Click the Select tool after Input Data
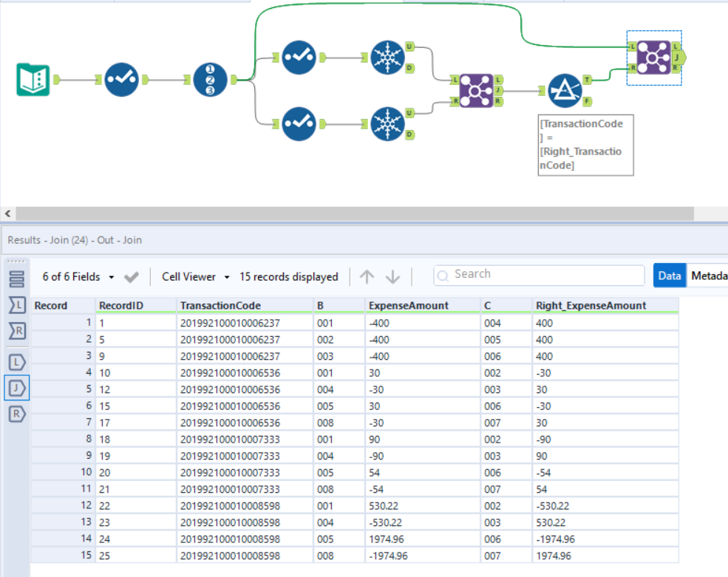728x577 pixels. [122, 79]
